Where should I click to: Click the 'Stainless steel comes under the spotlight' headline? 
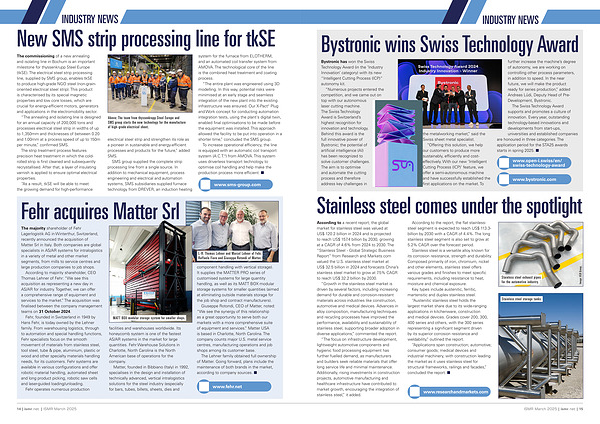[x=450, y=207]
